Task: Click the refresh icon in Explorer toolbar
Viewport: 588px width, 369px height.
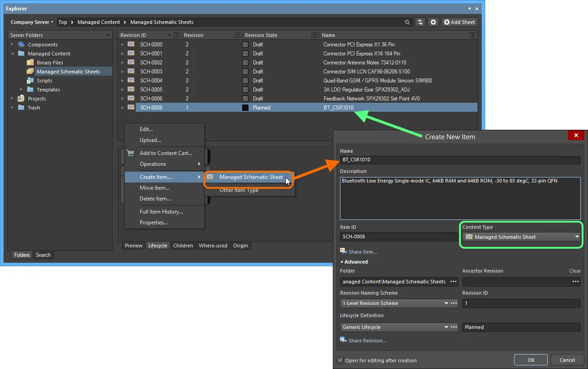Action: pos(420,22)
